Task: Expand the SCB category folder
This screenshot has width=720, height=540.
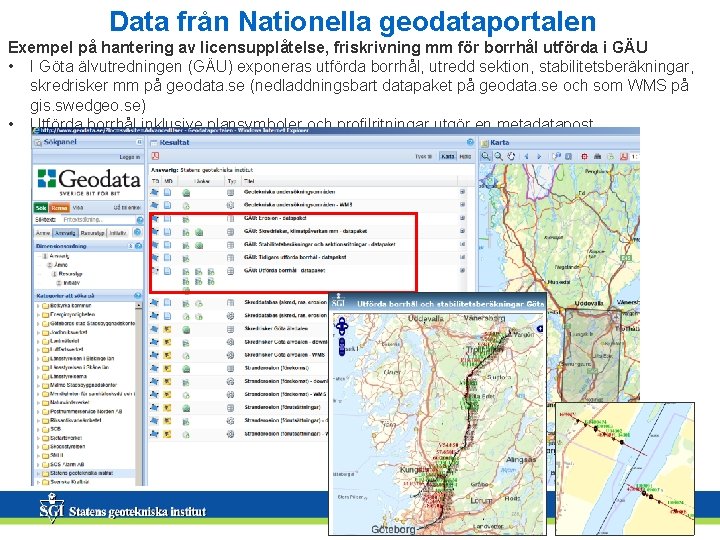Action: 38,429
